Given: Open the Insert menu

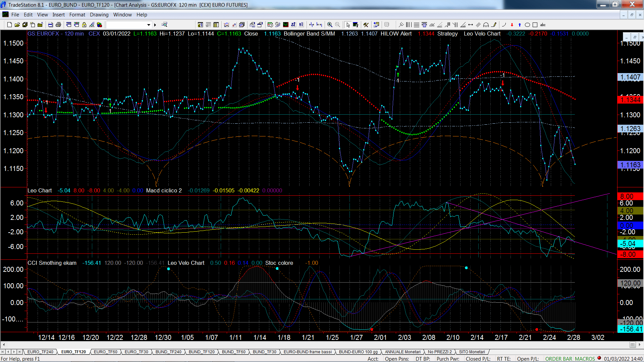Looking at the screenshot, I should (x=58, y=15).
